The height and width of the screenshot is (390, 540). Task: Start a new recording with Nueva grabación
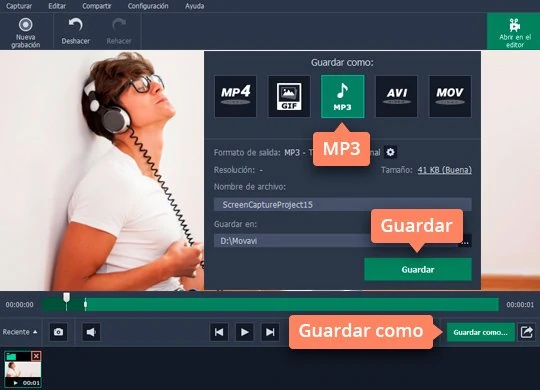click(x=25, y=32)
